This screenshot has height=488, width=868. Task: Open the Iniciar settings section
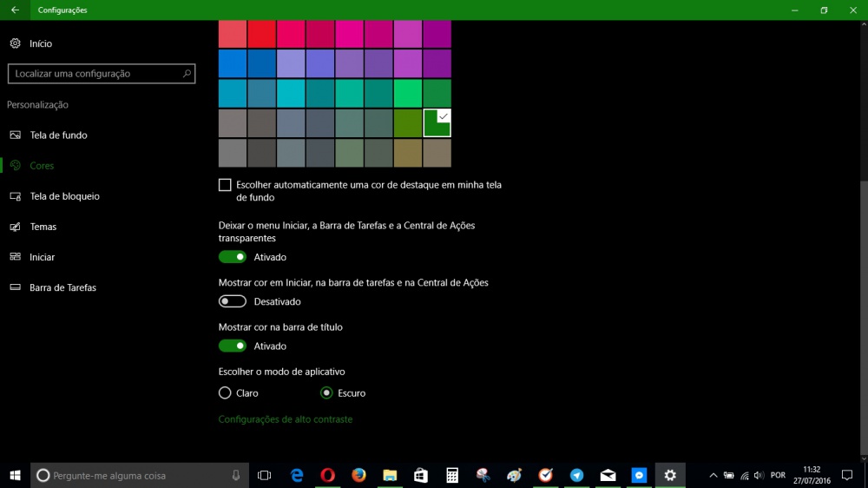pos(42,257)
